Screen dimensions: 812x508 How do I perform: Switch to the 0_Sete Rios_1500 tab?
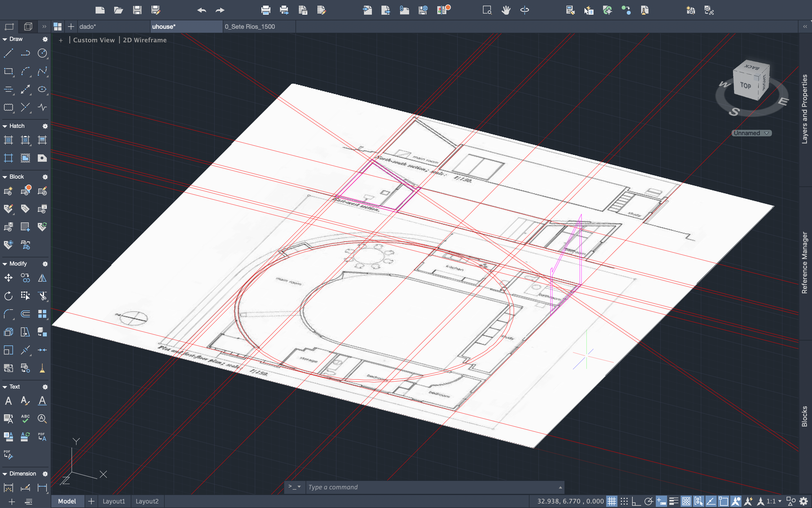(x=259, y=27)
